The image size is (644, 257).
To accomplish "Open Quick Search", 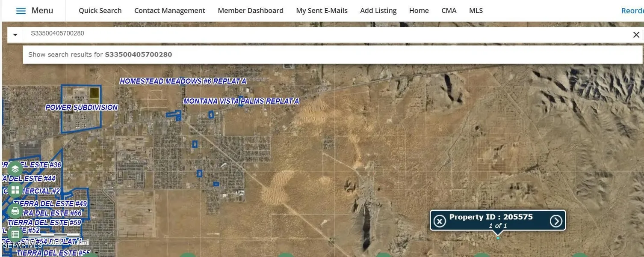I will click(x=100, y=11).
